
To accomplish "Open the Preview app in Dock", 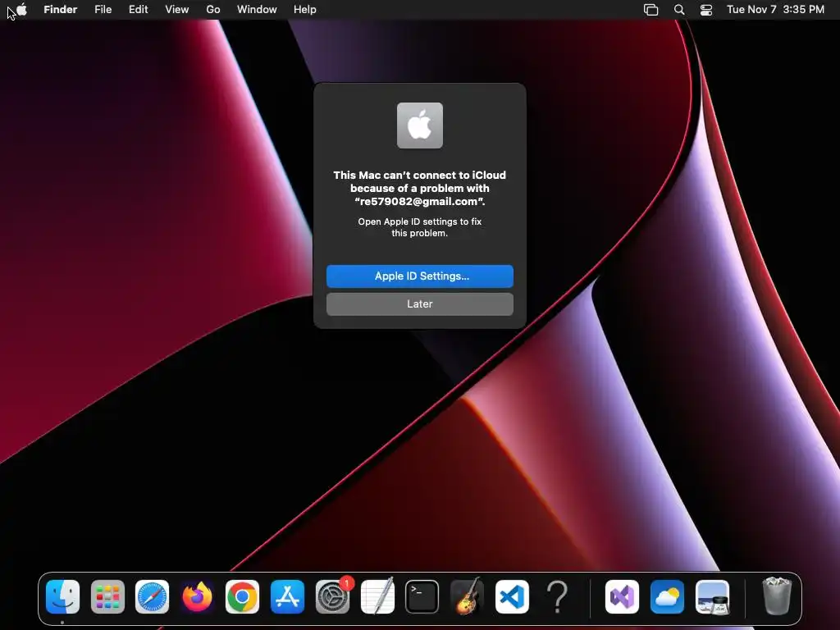I will (712, 596).
